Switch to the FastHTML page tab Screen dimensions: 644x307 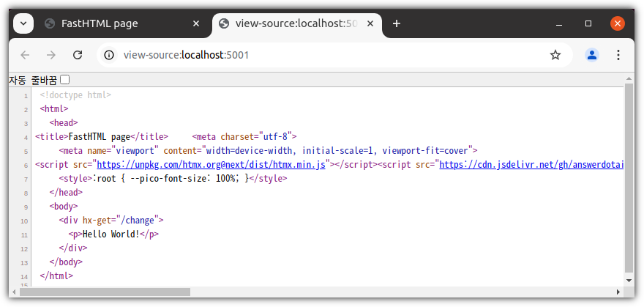pos(122,24)
